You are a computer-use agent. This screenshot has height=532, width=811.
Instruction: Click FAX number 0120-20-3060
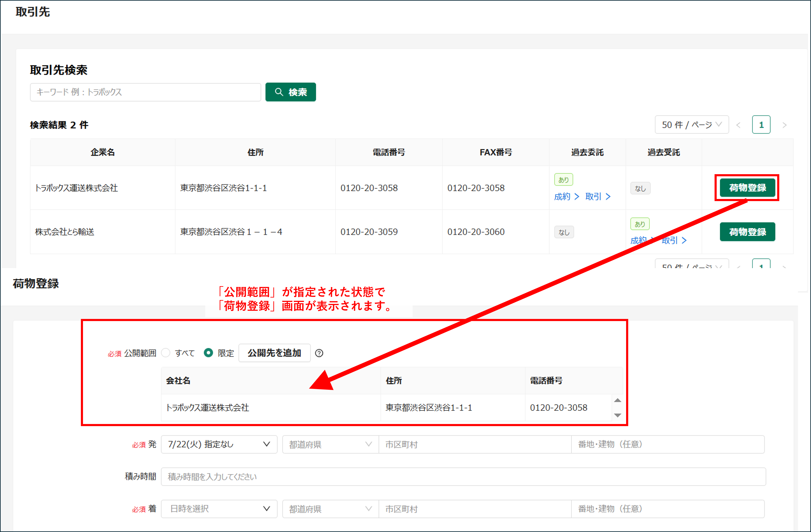click(476, 232)
